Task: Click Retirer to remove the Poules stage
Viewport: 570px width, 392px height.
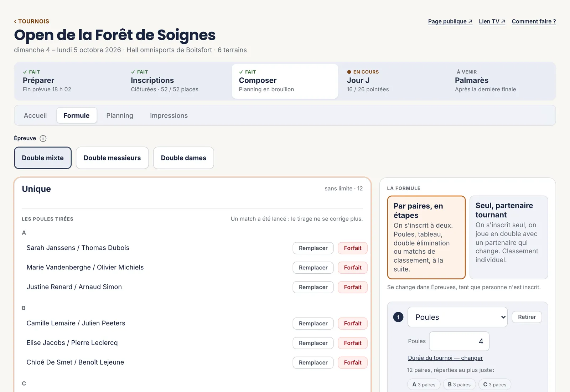Action: 527,317
